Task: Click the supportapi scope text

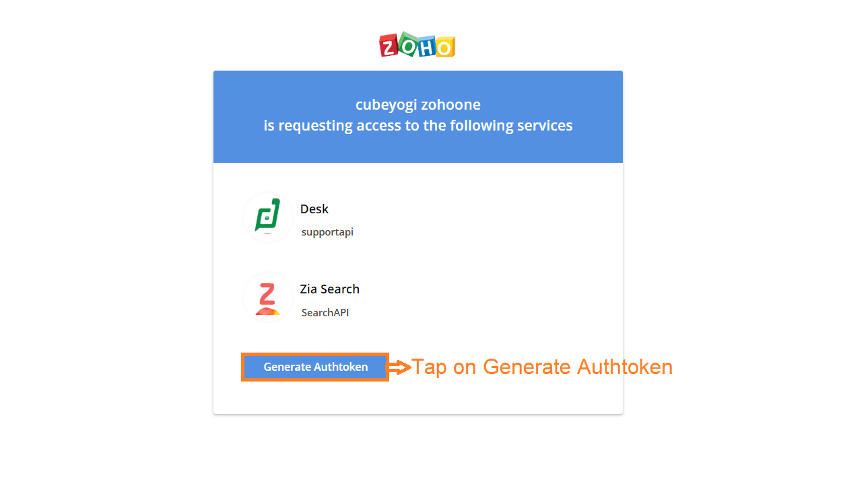Action: coord(327,232)
